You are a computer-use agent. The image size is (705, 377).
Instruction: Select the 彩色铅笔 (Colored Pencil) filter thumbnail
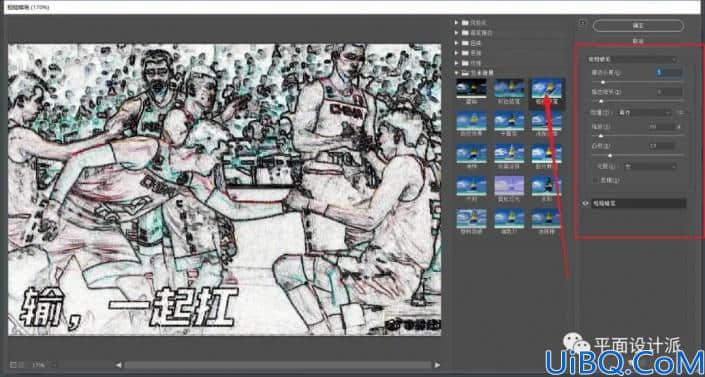pyautogui.click(x=509, y=88)
